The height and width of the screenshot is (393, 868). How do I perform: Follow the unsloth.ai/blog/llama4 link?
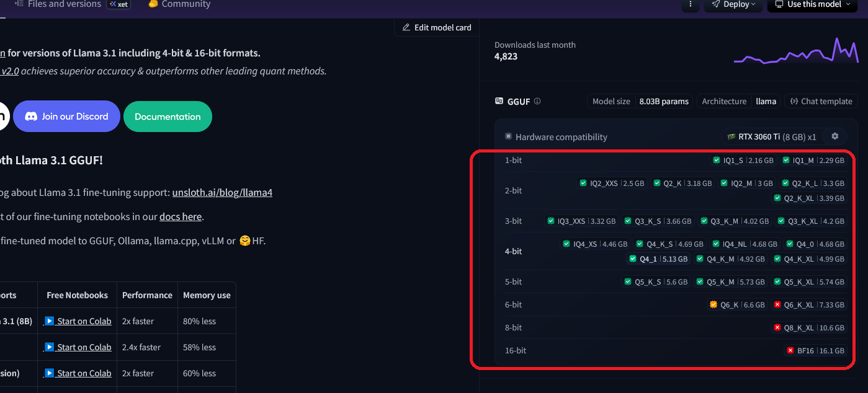tap(222, 192)
